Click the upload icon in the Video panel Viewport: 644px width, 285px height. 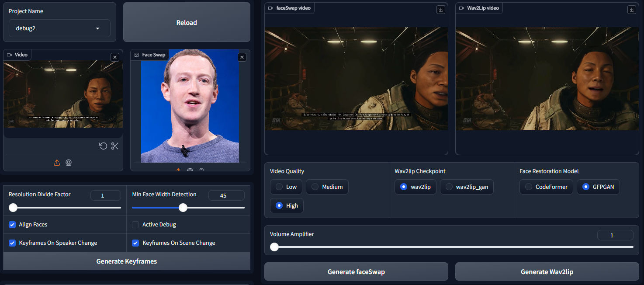pos(57,163)
